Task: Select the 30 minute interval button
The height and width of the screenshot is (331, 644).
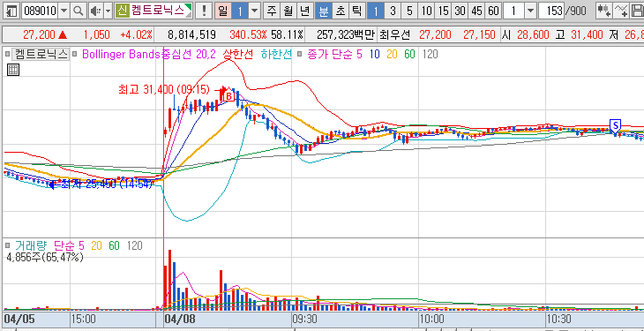Action: 460,11
